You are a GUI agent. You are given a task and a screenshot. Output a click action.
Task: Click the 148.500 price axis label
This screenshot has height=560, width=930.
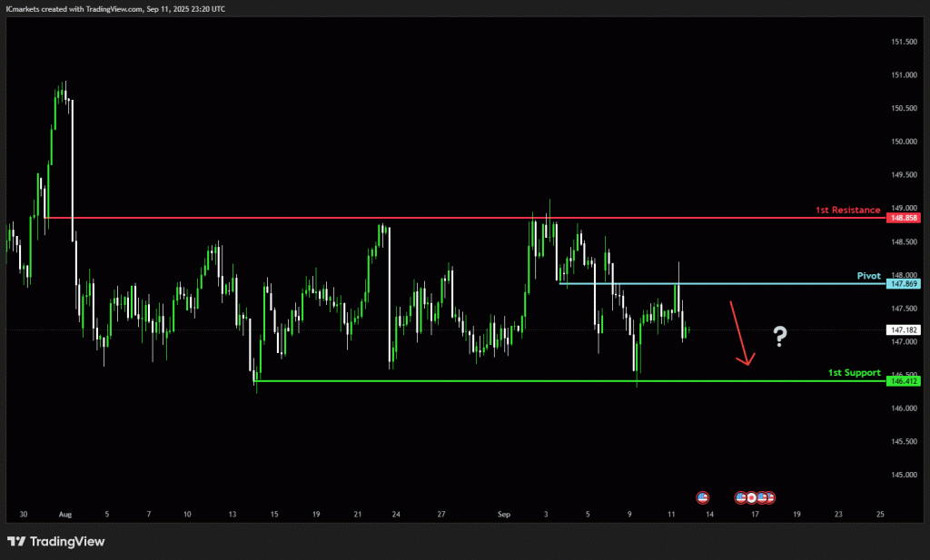[904, 241]
